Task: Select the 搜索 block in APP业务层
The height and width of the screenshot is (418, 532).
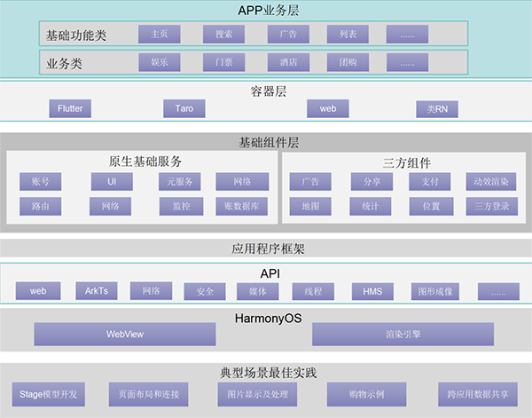Action: click(x=224, y=35)
